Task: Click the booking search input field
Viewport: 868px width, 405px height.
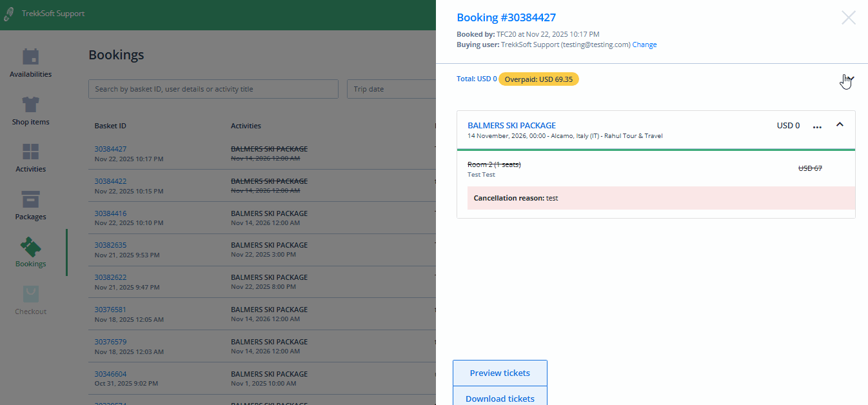Action: point(213,89)
